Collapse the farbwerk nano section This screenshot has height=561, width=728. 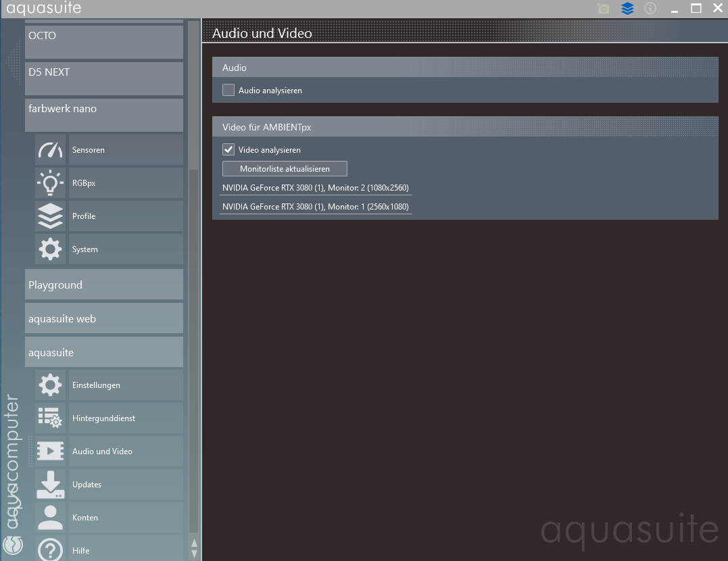point(104,115)
